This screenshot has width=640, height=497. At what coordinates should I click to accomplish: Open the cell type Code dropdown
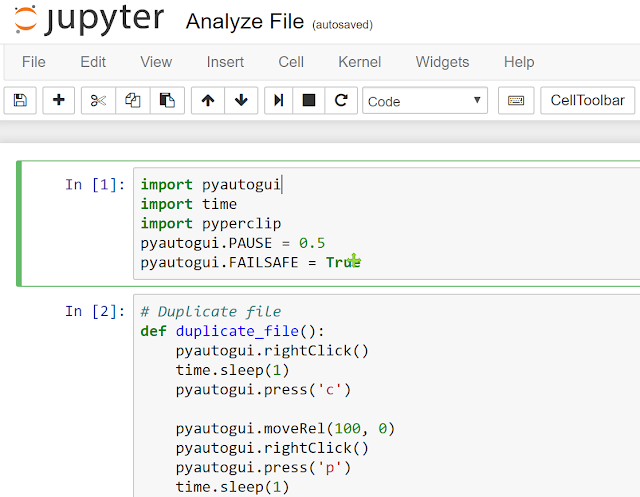click(x=425, y=100)
